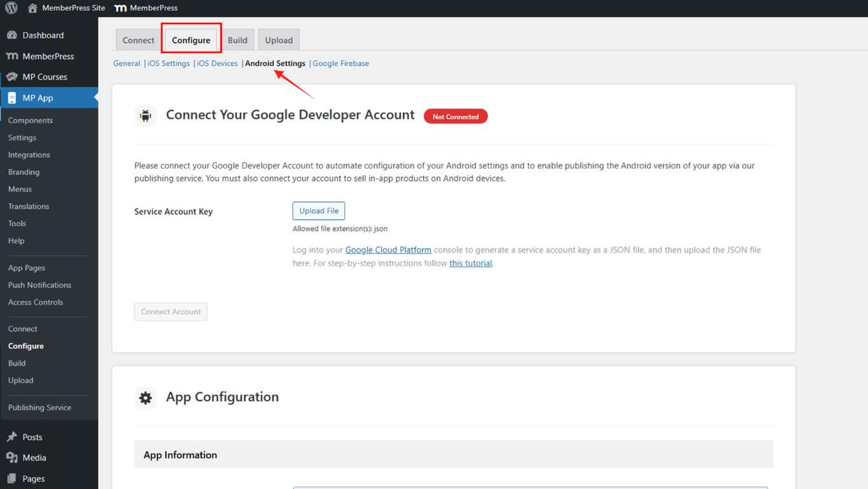868x489 pixels.
Task: Click the WordPress logo in the admin bar
Action: (10, 8)
